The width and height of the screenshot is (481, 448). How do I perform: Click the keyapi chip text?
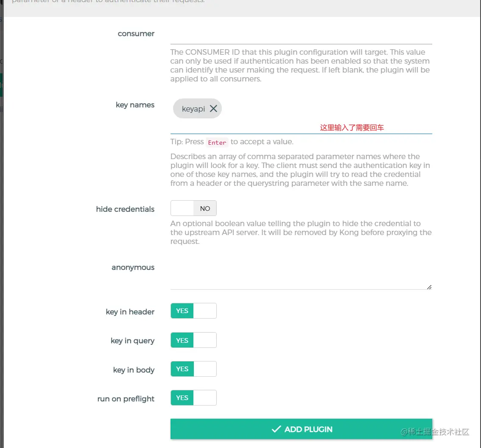pyautogui.click(x=193, y=109)
